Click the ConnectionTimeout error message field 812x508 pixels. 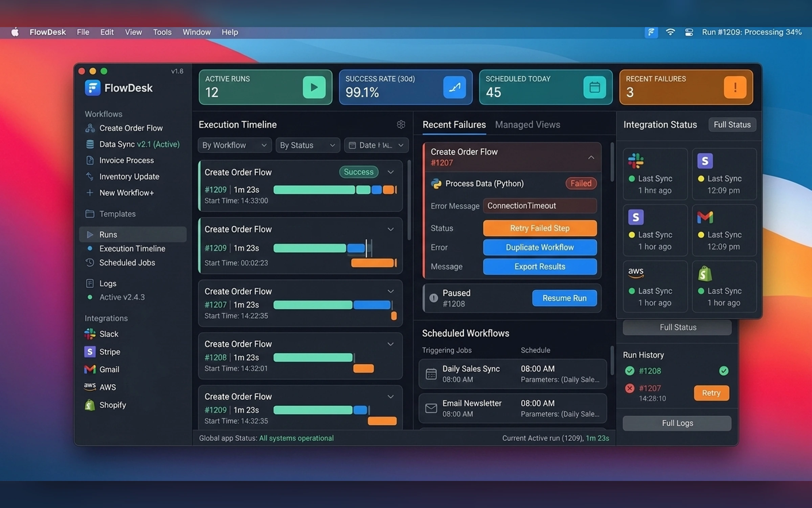tap(540, 206)
